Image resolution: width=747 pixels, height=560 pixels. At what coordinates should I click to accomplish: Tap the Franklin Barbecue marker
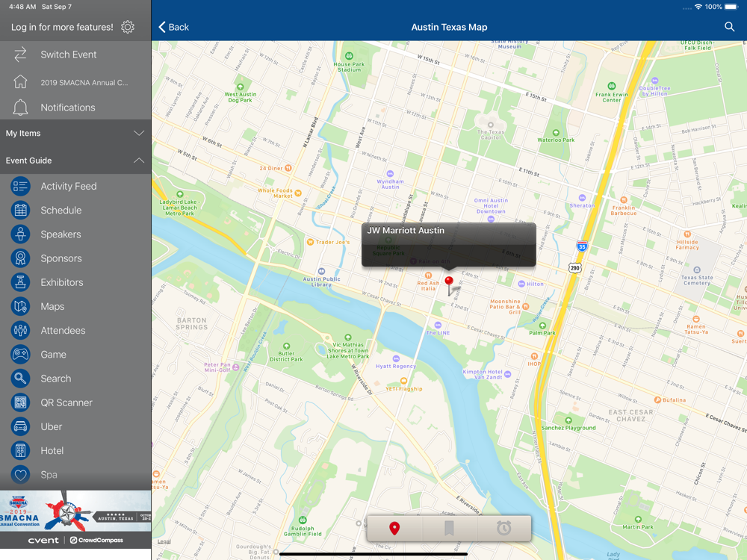(x=624, y=199)
